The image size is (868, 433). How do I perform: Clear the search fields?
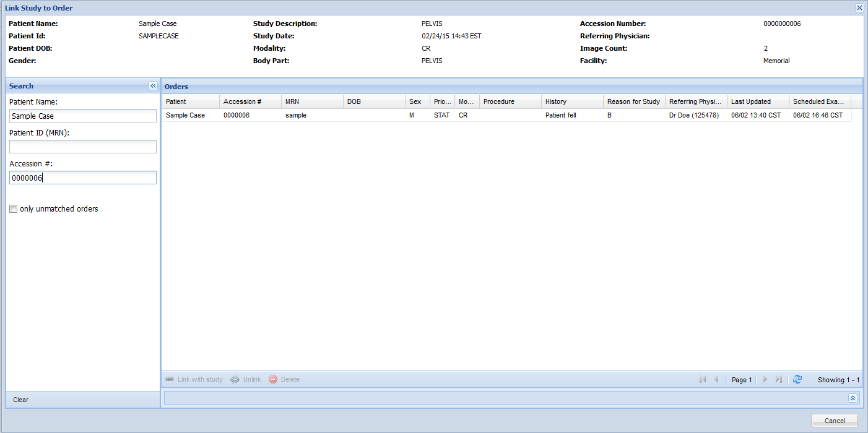pos(21,400)
